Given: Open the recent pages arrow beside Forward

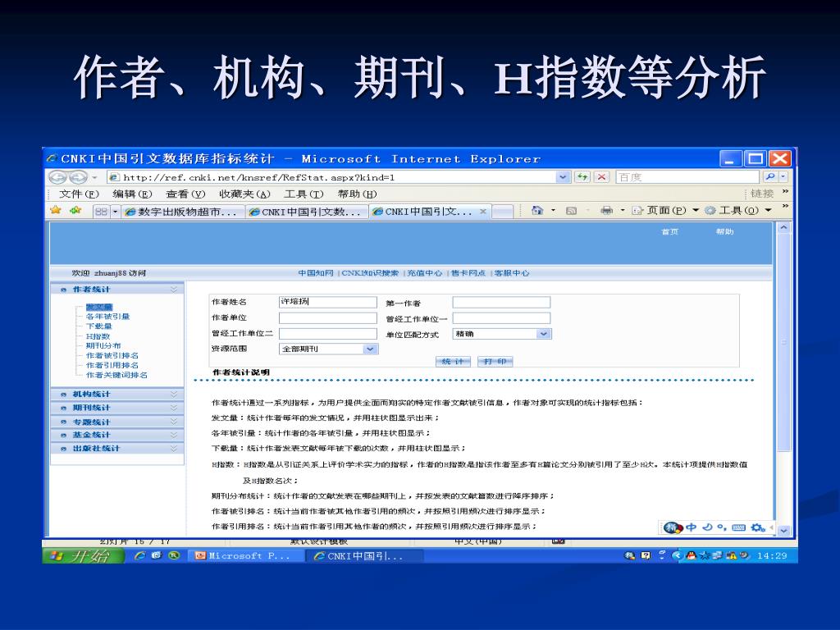Looking at the screenshot, I should click(x=94, y=177).
